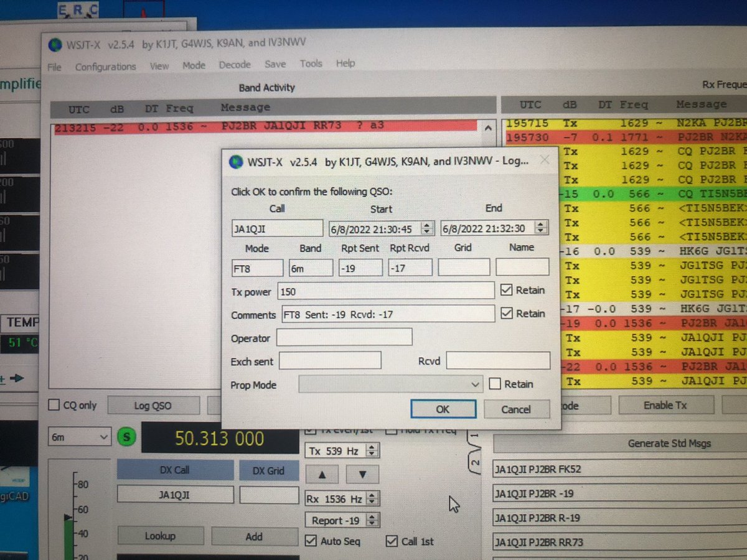This screenshot has height=560, width=747.
Task: Click the green CQ TI5N5BE row in Rx Frequency
Action: point(654,194)
